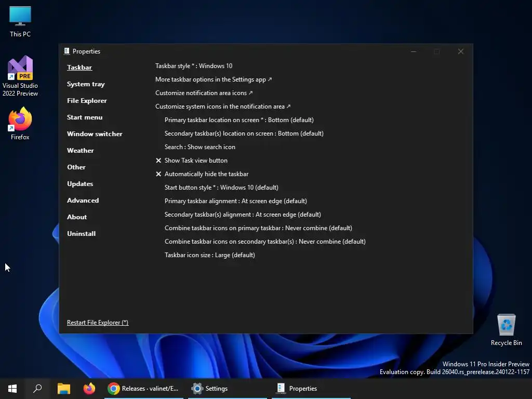
Task: Open This PC desktop icon
Action: click(20, 22)
